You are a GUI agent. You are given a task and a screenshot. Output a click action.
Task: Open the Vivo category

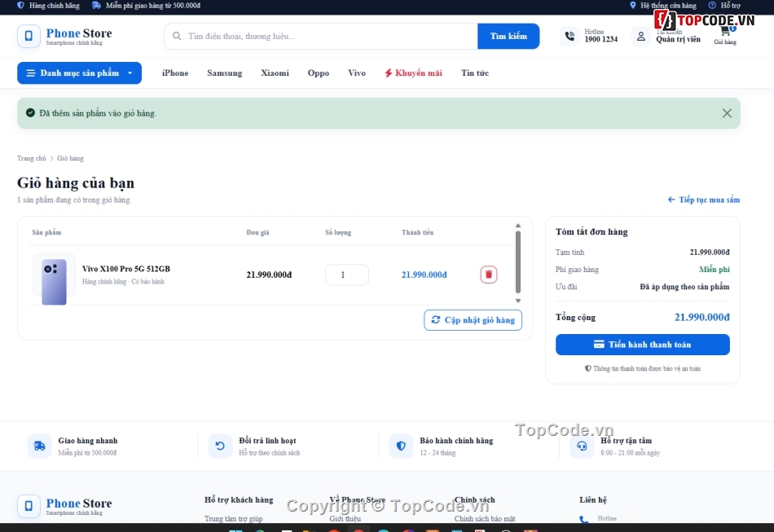[357, 73]
